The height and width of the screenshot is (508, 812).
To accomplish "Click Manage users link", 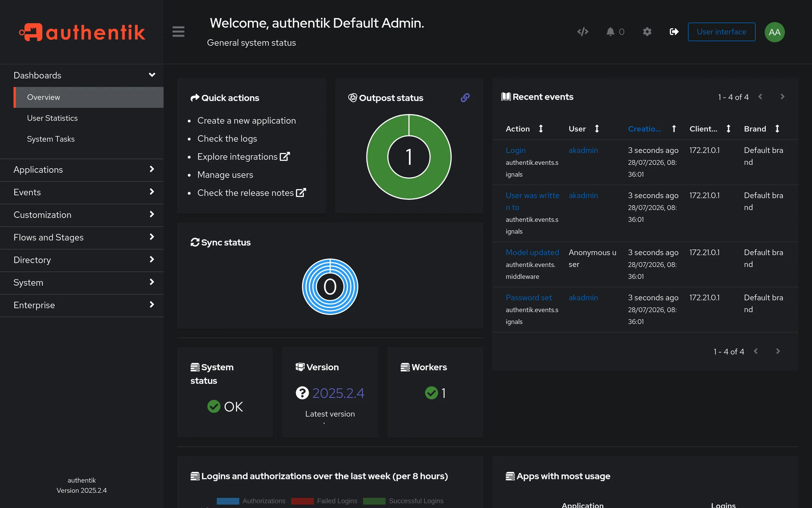I will tap(225, 175).
